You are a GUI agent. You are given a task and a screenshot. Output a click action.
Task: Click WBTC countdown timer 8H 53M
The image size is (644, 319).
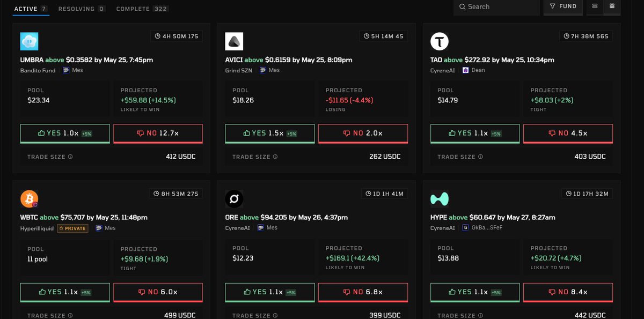point(177,194)
